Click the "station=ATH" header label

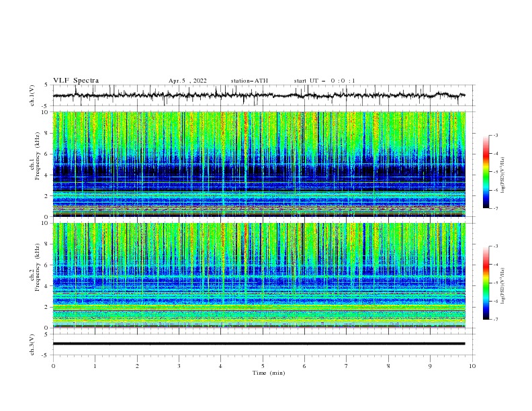249,81
